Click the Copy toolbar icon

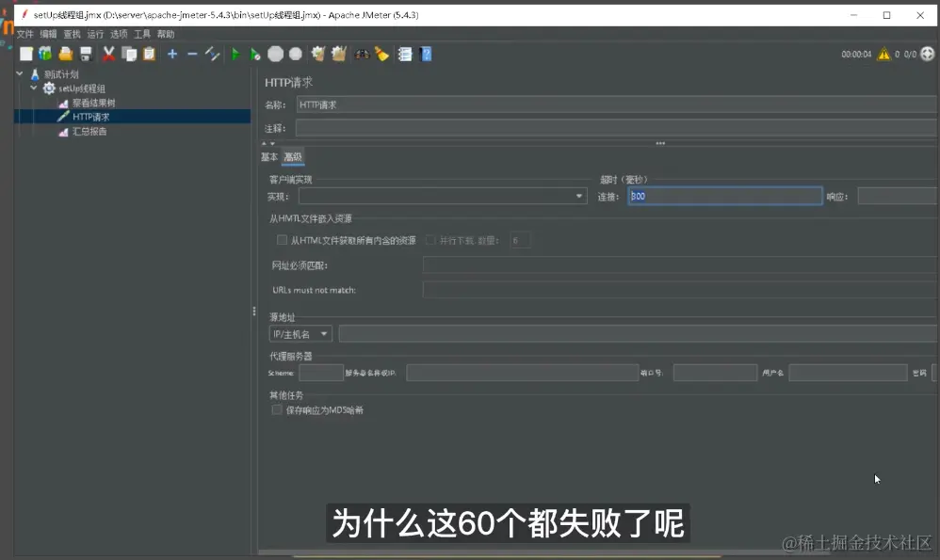point(129,54)
